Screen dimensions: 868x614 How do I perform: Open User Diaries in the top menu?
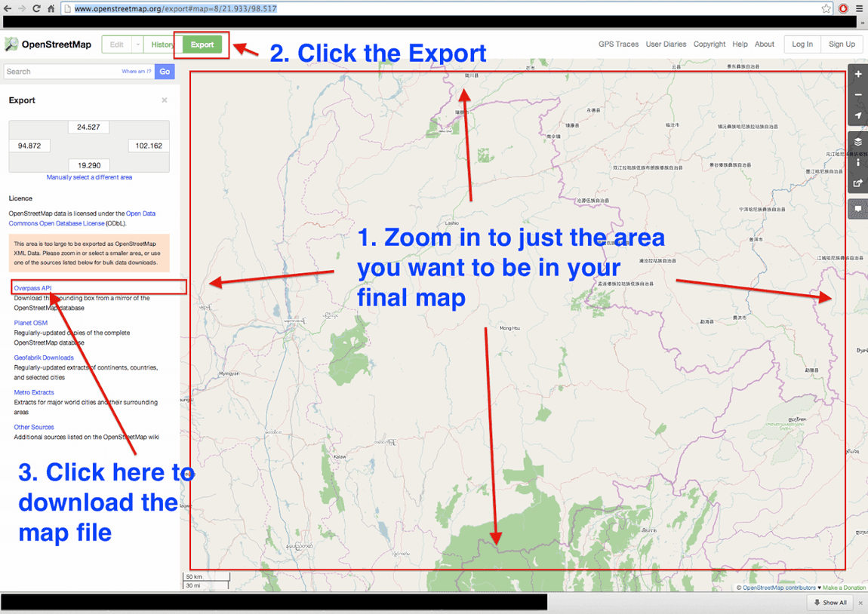click(666, 45)
